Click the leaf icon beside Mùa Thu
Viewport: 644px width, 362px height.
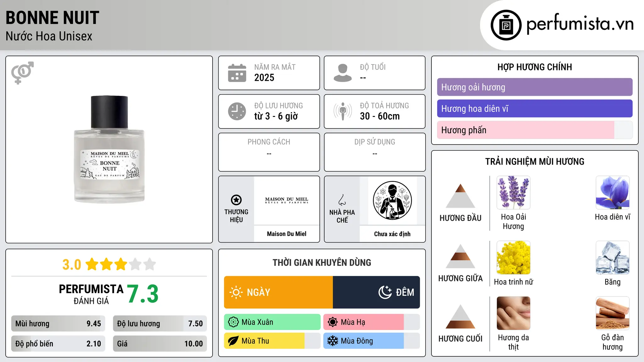(233, 341)
